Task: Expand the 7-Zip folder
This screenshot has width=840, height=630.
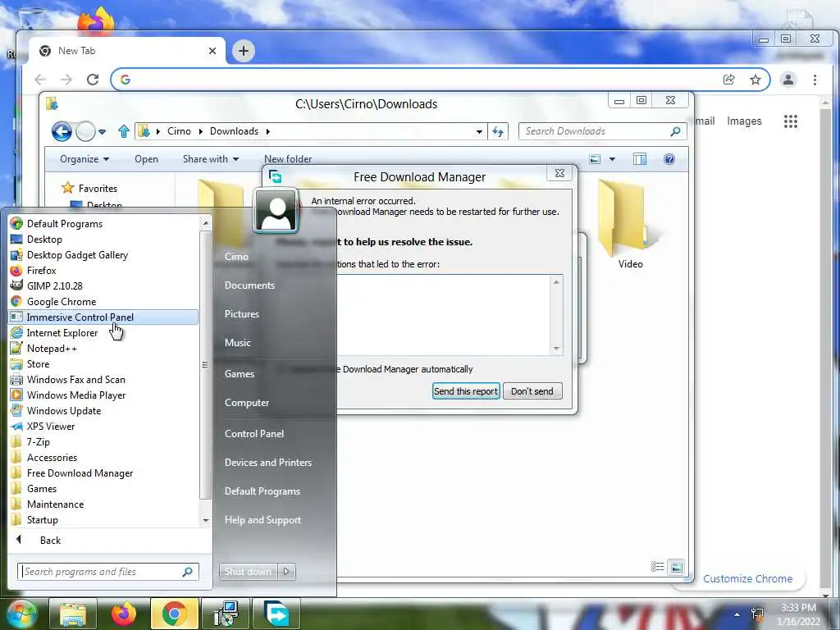Action: [38, 441]
